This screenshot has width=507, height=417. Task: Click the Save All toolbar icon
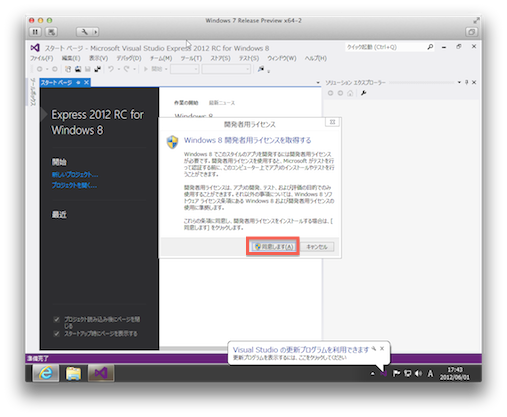(x=98, y=69)
